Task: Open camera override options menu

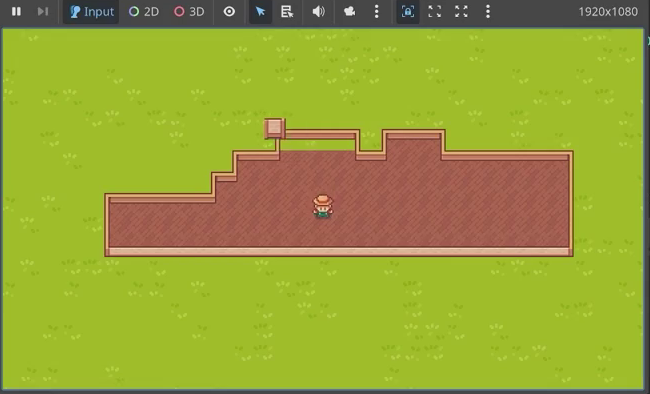Action: (376, 12)
